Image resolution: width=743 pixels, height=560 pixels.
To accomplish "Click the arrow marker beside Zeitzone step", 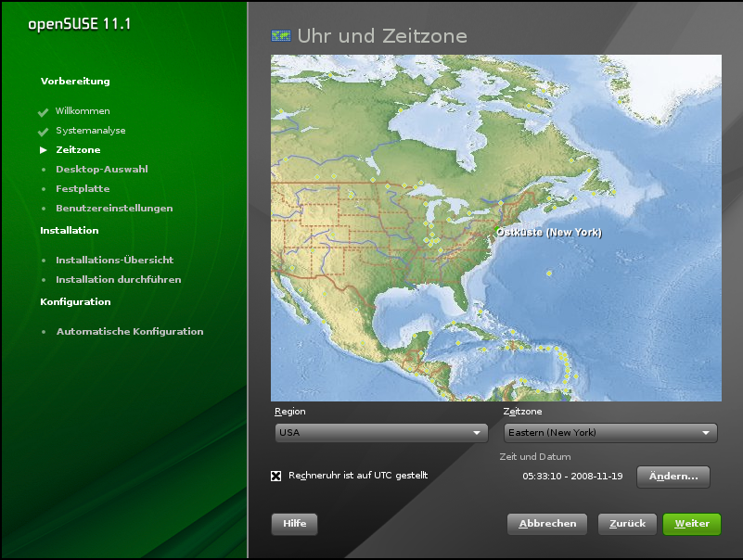I will tap(43, 150).
